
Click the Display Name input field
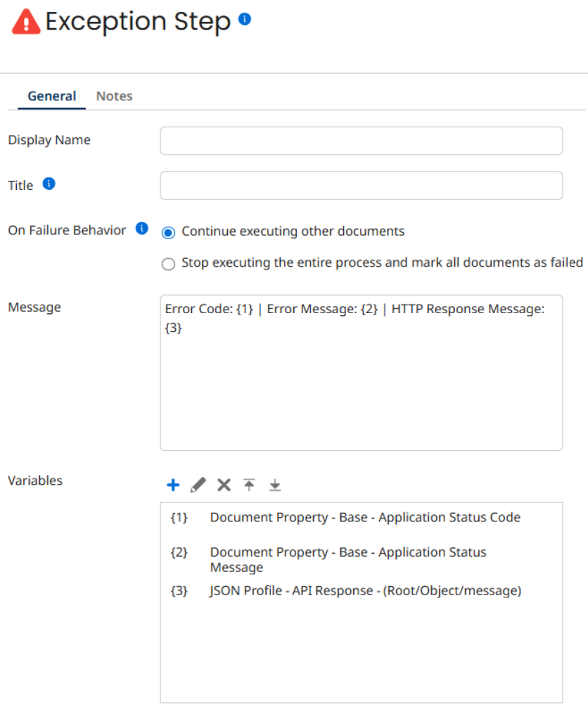click(x=361, y=140)
